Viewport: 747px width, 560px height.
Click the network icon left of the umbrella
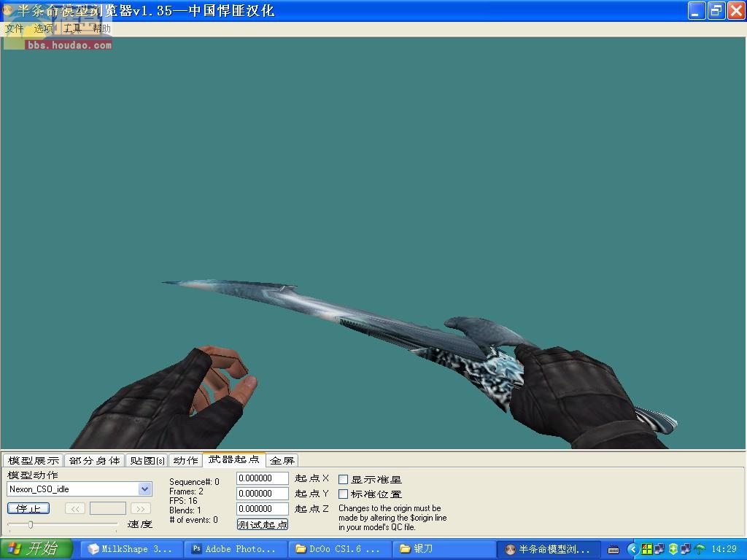click(x=686, y=549)
